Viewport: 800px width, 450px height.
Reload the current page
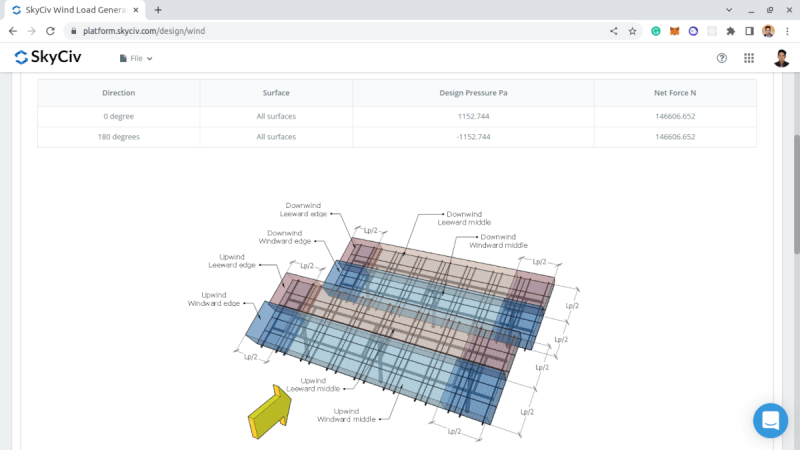tap(50, 31)
